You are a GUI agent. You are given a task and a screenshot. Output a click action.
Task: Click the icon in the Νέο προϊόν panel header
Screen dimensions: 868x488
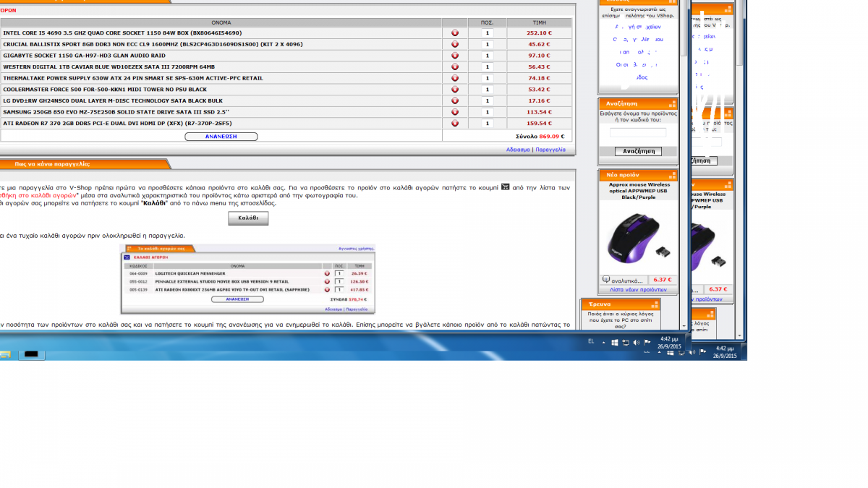coord(672,175)
